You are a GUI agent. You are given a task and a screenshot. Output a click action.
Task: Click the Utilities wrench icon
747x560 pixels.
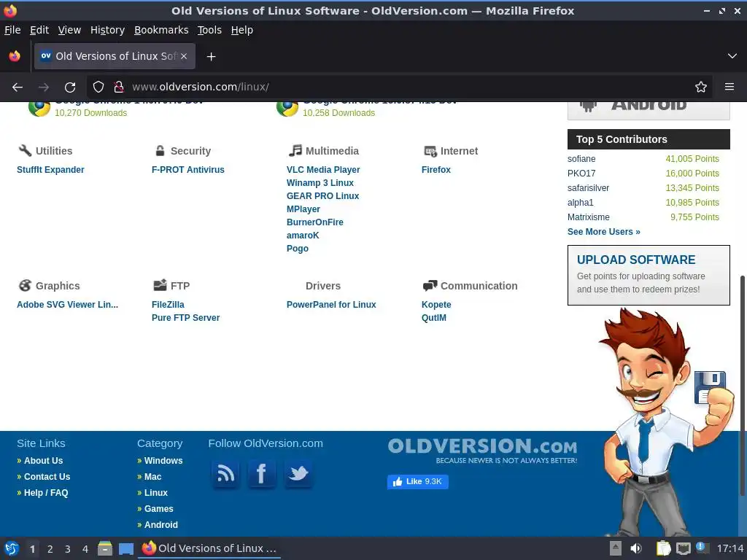pyautogui.click(x=25, y=151)
